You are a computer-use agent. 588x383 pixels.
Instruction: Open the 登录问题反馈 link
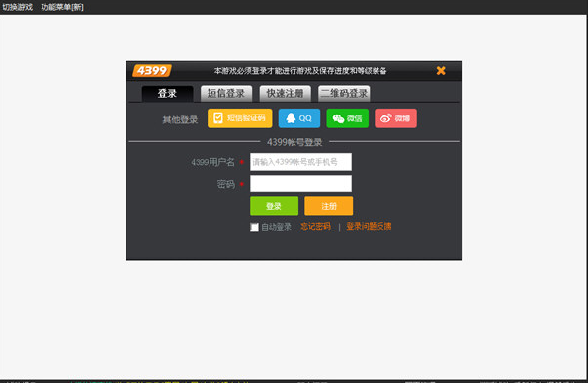click(x=369, y=227)
